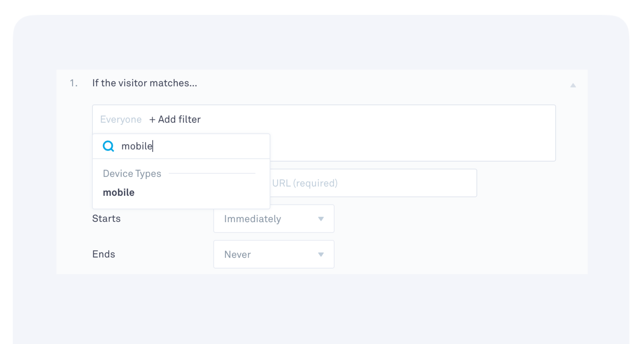644x344 pixels.
Task: Click the 'Everyone' filter label
Action: click(121, 119)
